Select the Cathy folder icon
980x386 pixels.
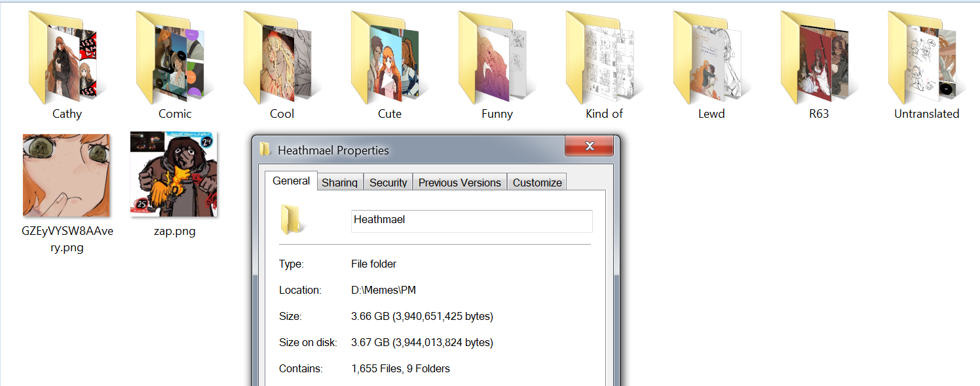click(x=64, y=57)
